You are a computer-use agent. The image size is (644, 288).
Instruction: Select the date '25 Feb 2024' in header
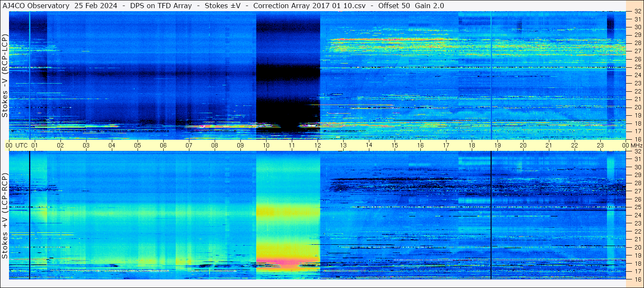(x=96, y=6)
